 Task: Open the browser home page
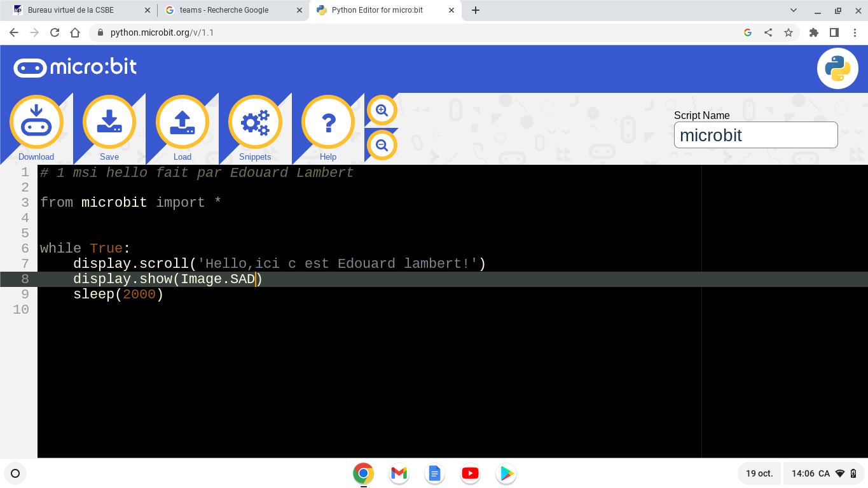(x=75, y=32)
